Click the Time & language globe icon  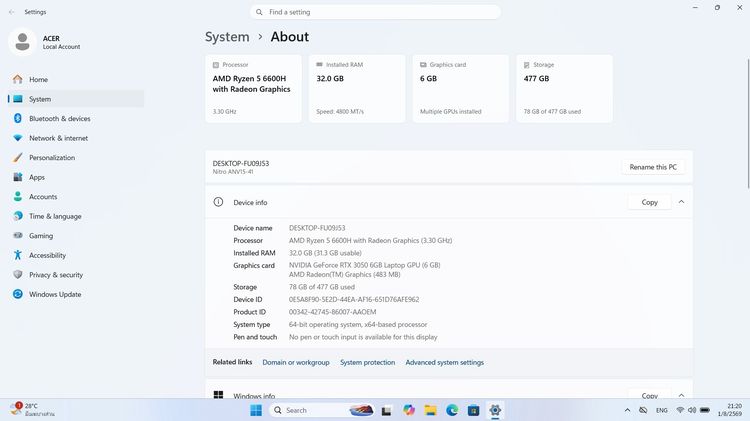(18, 216)
